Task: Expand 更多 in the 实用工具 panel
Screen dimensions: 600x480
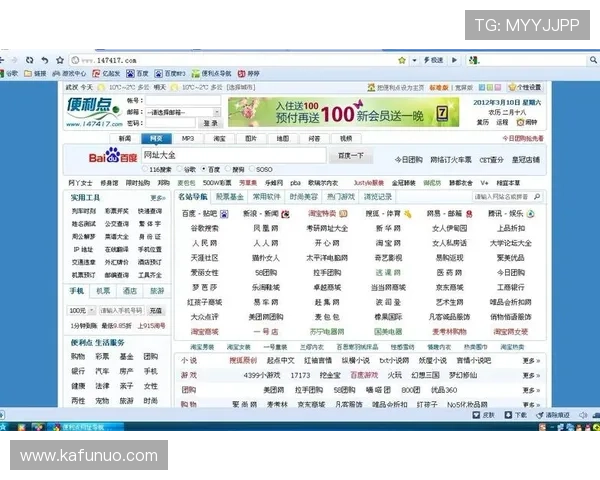Action: click(158, 198)
